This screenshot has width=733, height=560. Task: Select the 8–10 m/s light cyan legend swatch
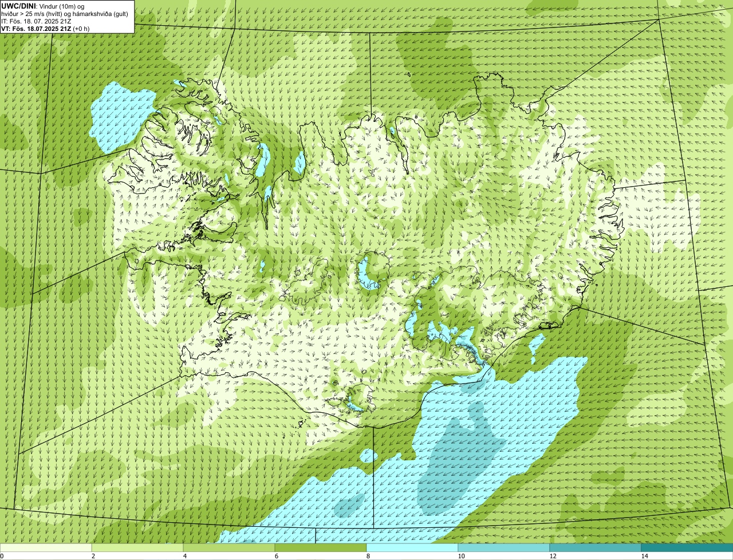coord(412,547)
